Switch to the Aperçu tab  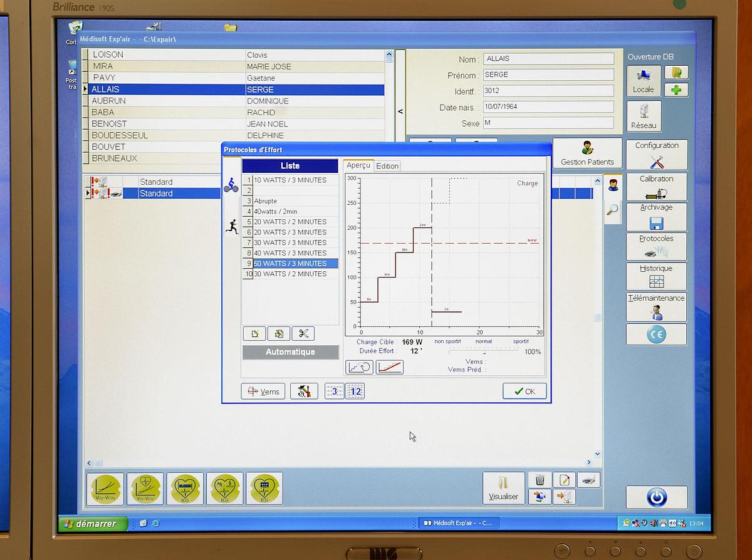coord(358,165)
